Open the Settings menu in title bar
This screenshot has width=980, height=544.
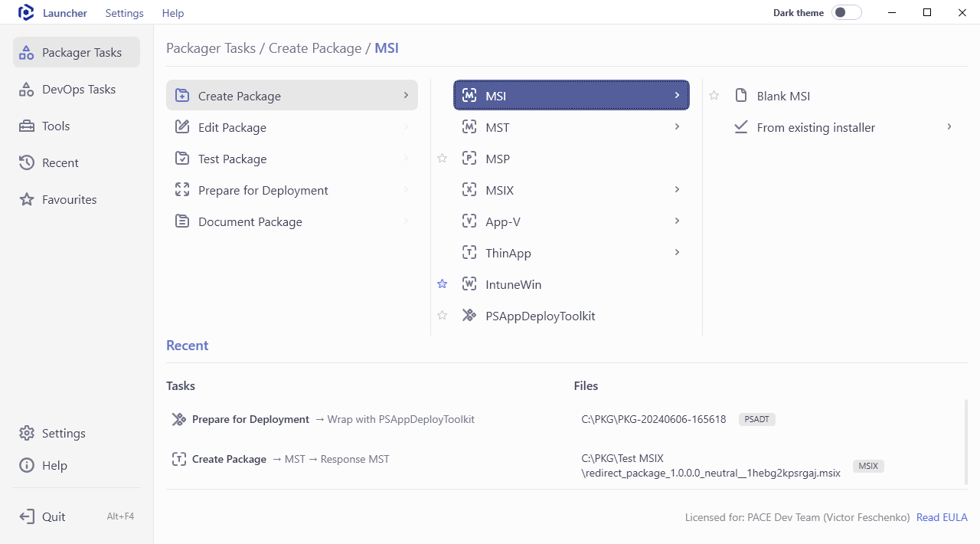124,13
